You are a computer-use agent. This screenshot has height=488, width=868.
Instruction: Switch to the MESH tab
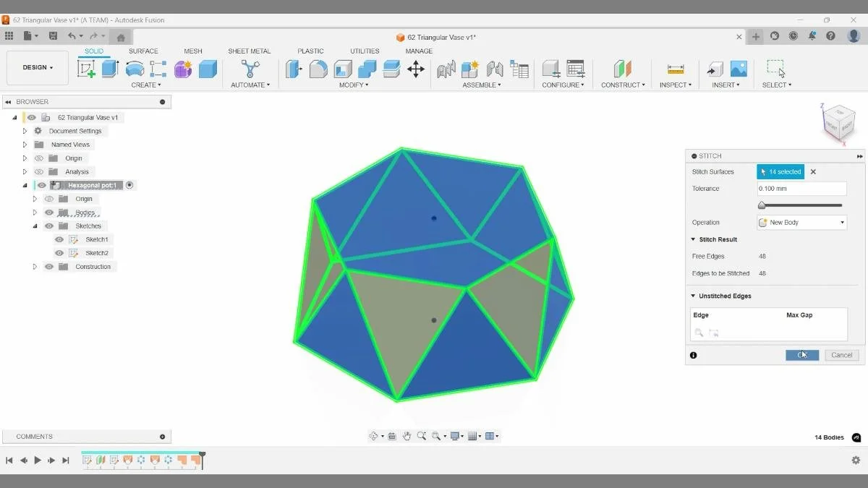click(x=193, y=51)
